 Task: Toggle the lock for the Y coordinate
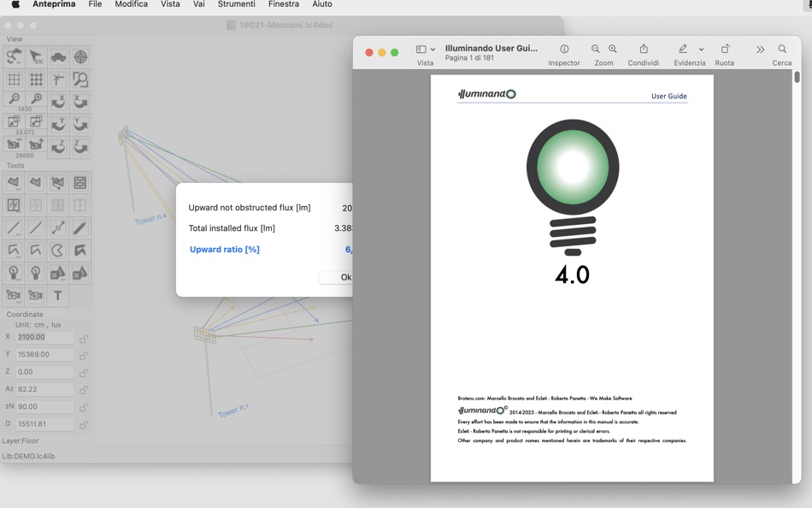83,356
